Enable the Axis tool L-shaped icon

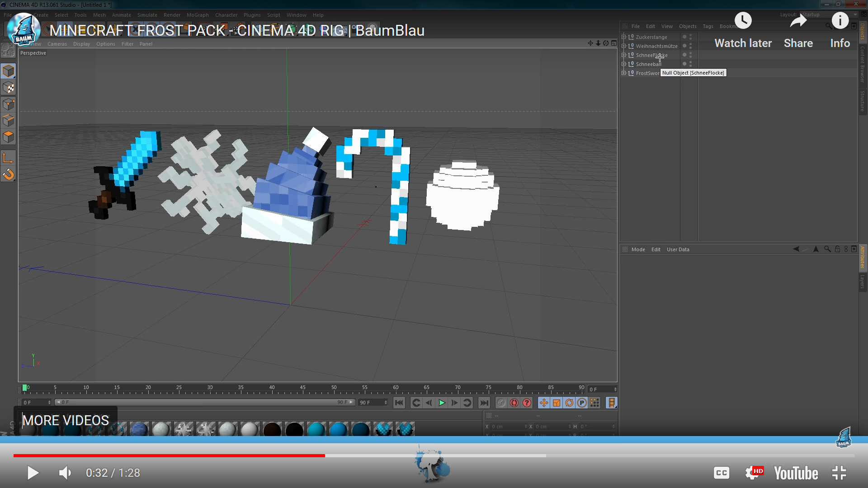(x=9, y=158)
